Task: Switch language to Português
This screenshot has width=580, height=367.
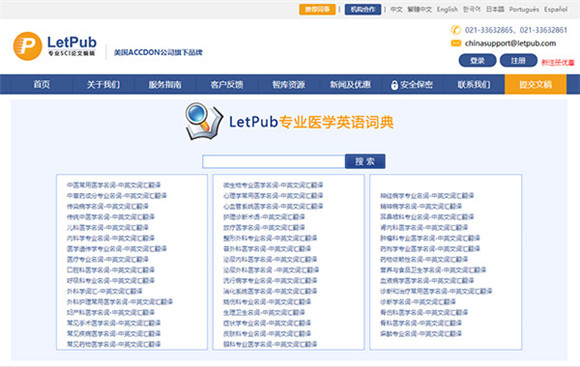Action: pos(524,9)
